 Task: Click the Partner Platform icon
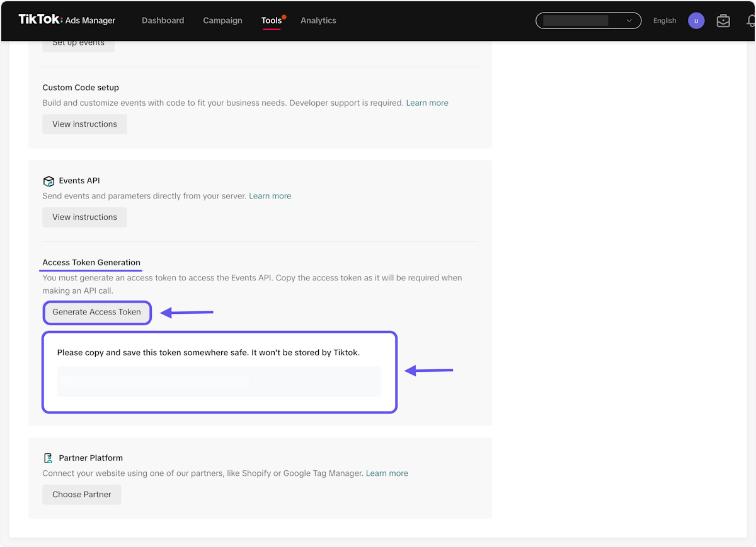coord(49,458)
